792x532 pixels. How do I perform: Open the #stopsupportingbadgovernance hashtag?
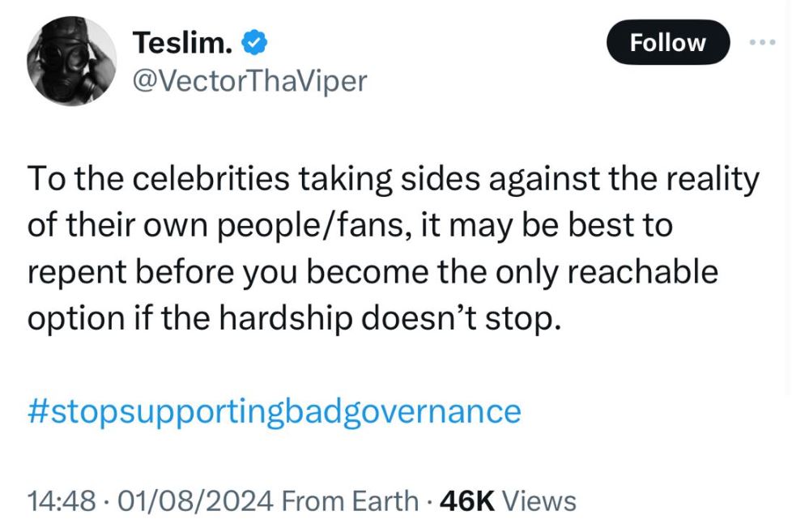point(274,411)
